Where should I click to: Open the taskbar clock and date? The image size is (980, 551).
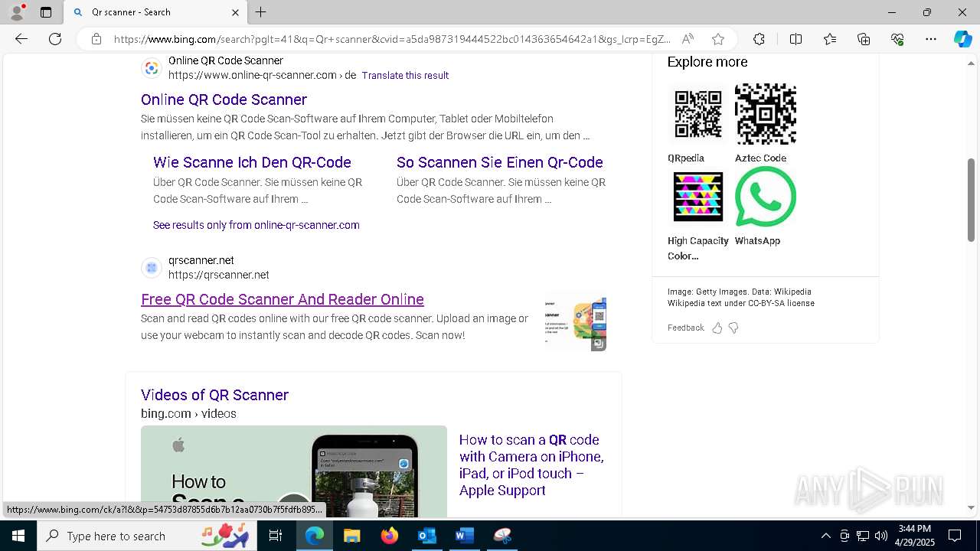[915, 536]
